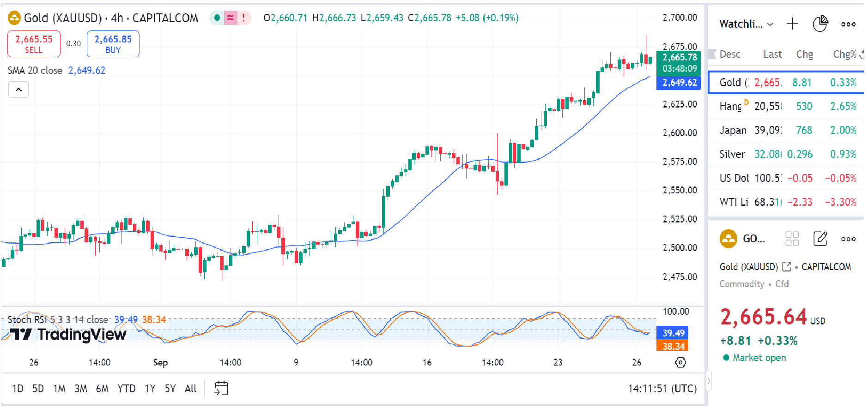This screenshot has height=408, width=868.
Task: Click the grid layout icon in details
Action: pos(792,239)
